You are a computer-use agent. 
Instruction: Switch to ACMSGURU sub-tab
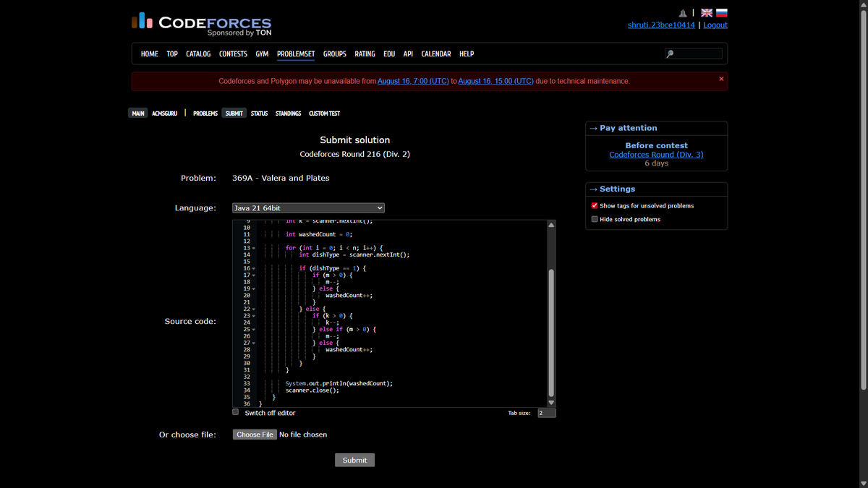tap(164, 114)
